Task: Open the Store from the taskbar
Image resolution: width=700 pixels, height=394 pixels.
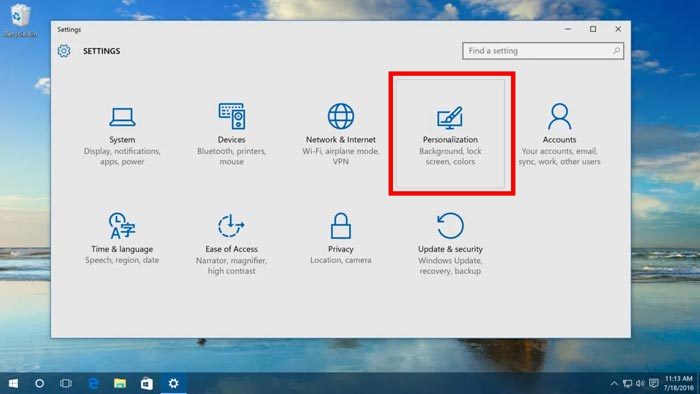Action: coord(146,383)
